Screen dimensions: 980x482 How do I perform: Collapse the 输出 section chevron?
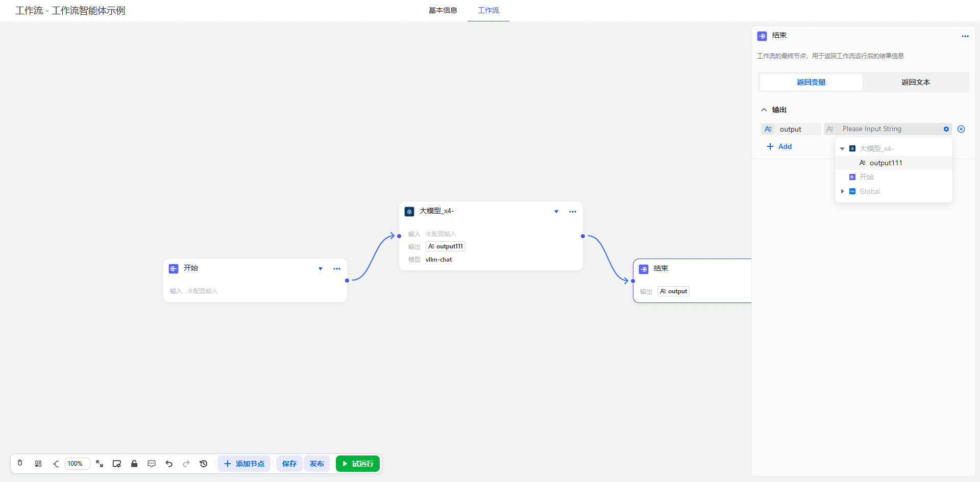click(764, 110)
